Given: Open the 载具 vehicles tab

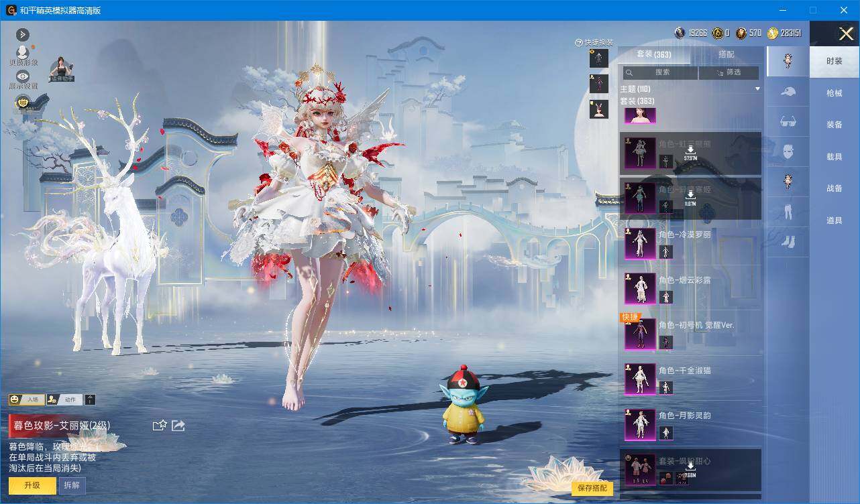Looking at the screenshot, I should 835,157.
